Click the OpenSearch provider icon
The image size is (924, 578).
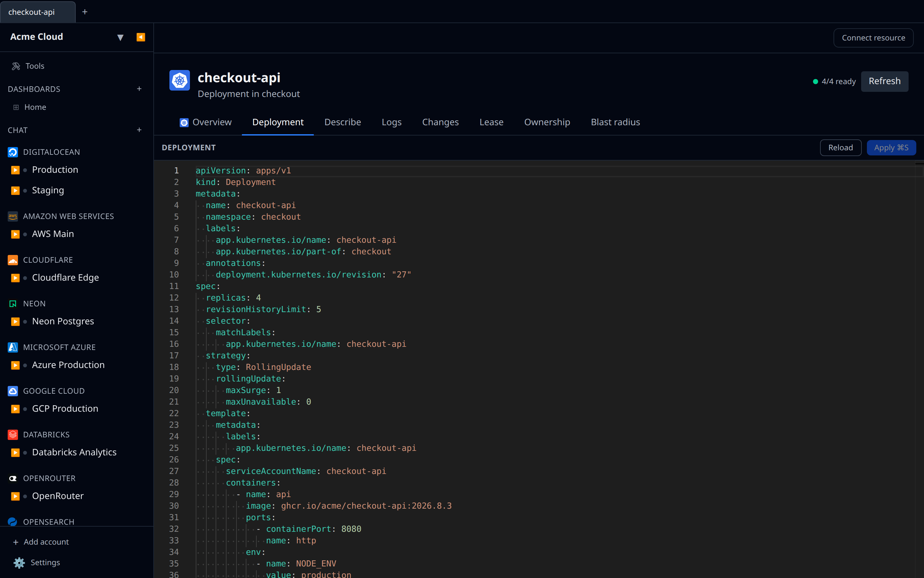pyautogui.click(x=13, y=522)
